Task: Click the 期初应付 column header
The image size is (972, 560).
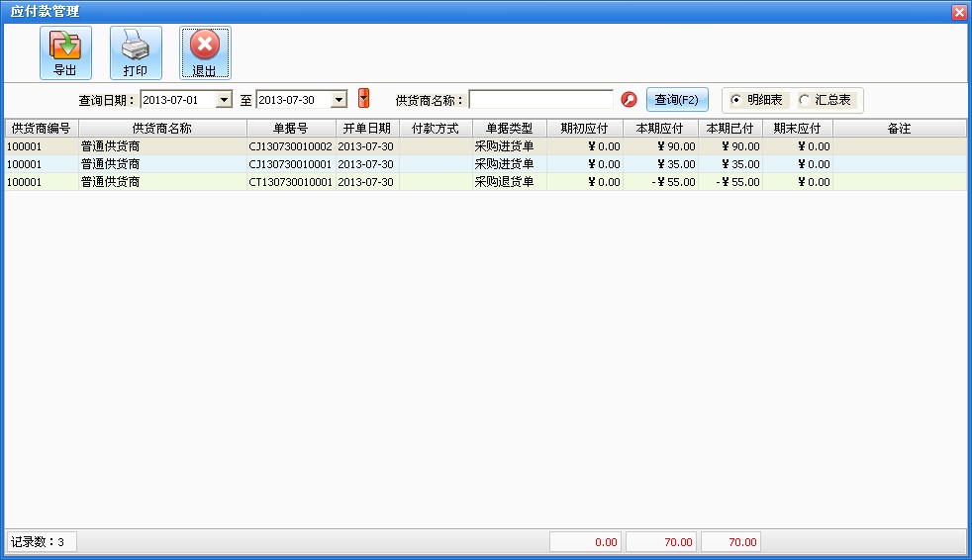Action: [584, 129]
